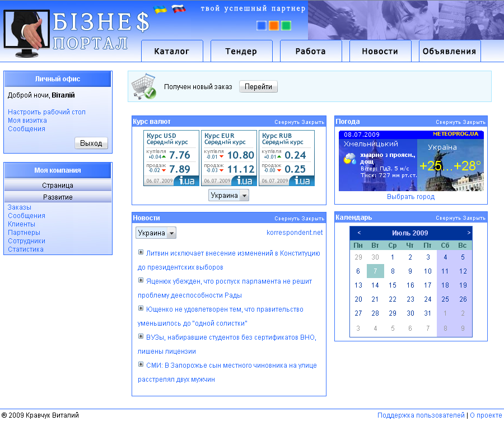Image resolution: width=504 pixels, height=421 pixels.
Task: Select Saturday July 25 in calendar
Action: pyautogui.click(x=445, y=299)
